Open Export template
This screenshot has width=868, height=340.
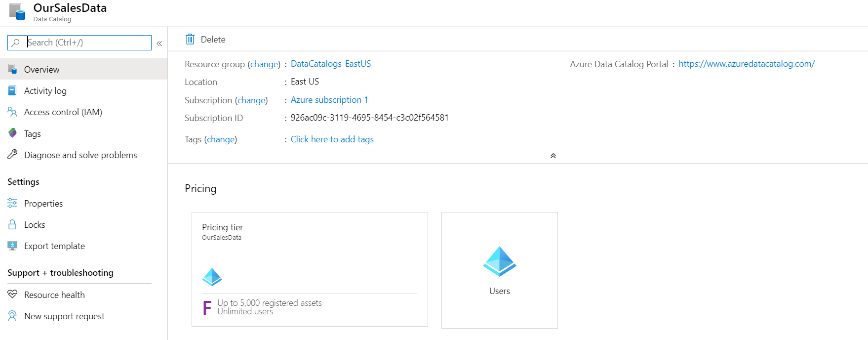click(x=84, y=246)
